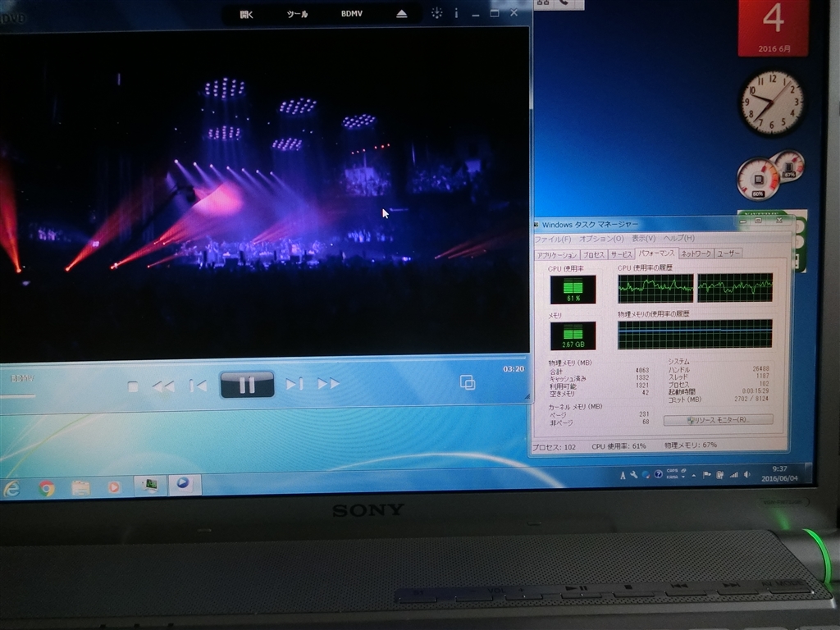840x630 pixels.
Task: Maximize the video player window
Action: coord(495,13)
